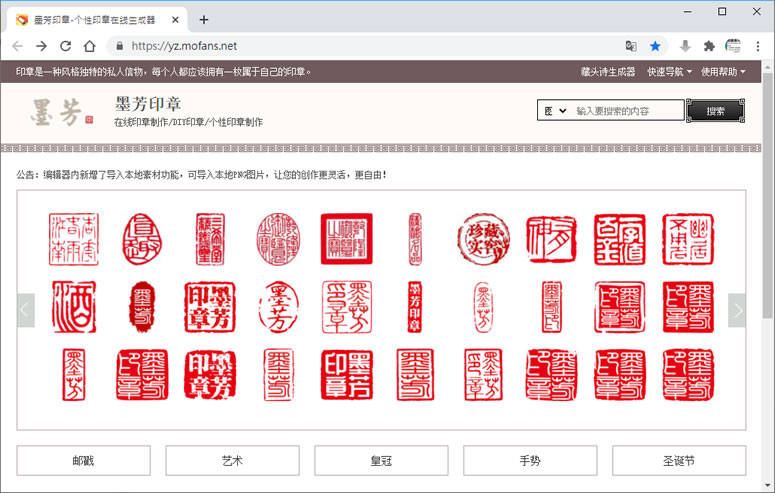This screenshot has height=493, width=775.
Task: Click the browser home icon
Action: pos(89,46)
